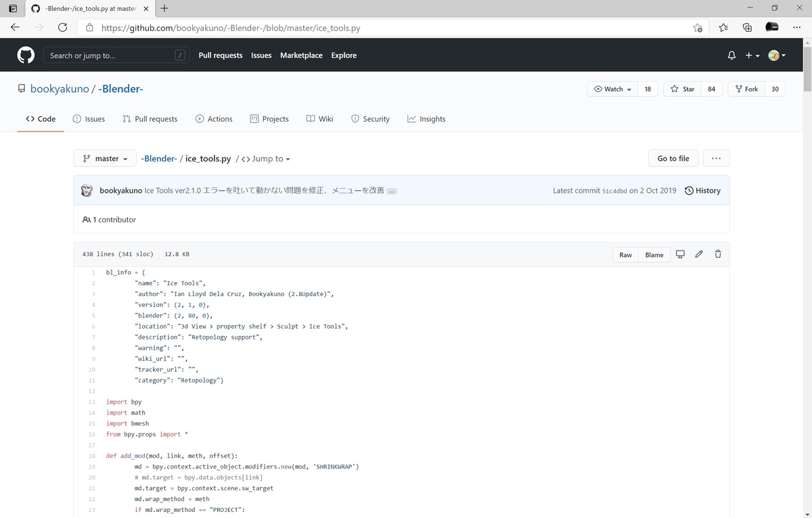Click the tab actions icon at top left
This screenshot has width=812, height=518.
coord(13,8)
